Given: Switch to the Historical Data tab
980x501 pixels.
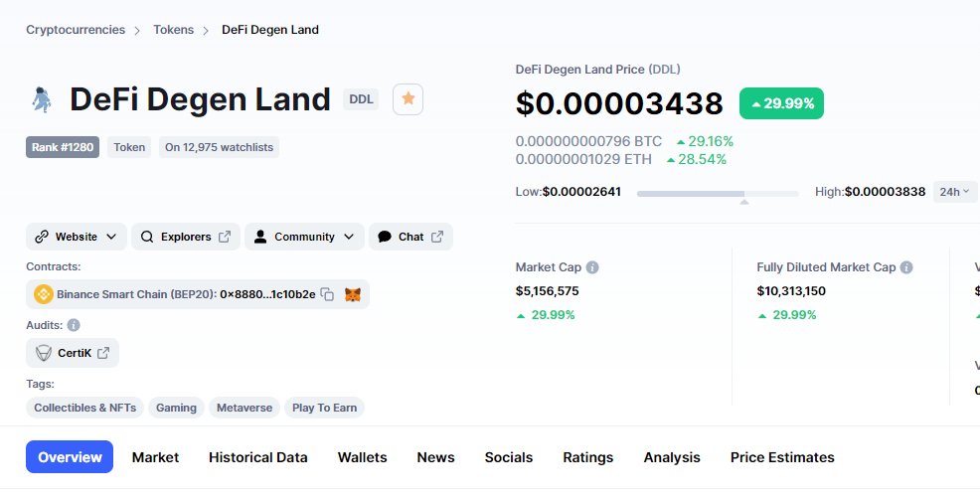Looking at the screenshot, I should [x=258, y=457].
